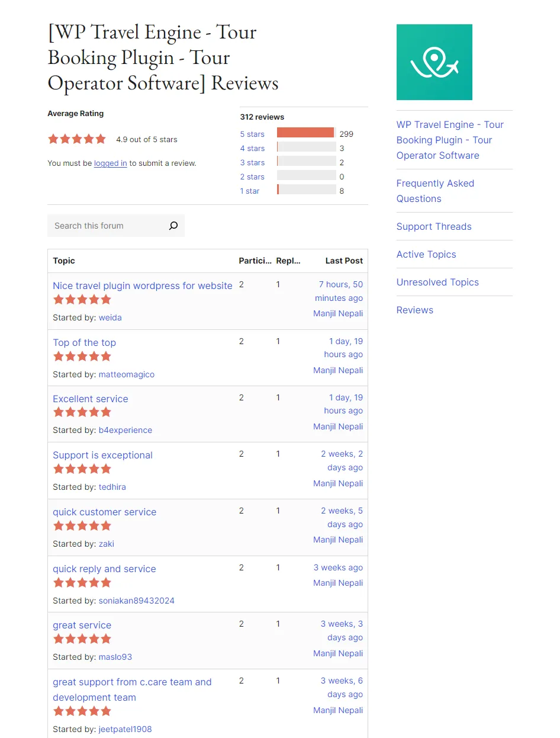Open the quick reply and service review
Viewport: 560px width, 738px height.
[x=104, y=569]
